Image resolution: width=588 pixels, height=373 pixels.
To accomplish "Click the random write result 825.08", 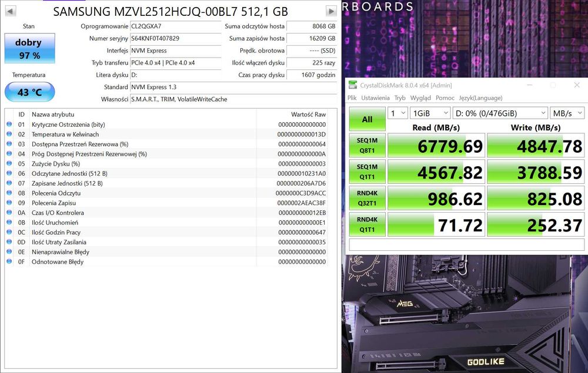I will click(536, 198).
